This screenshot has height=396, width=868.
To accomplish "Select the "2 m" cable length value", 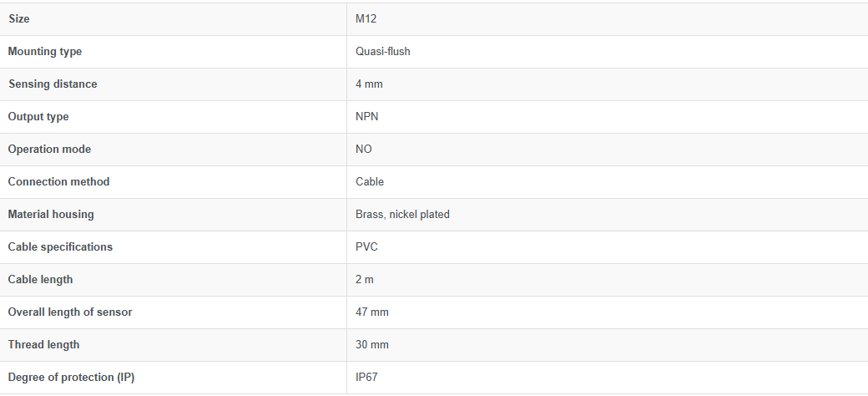I will click(365, 280).
